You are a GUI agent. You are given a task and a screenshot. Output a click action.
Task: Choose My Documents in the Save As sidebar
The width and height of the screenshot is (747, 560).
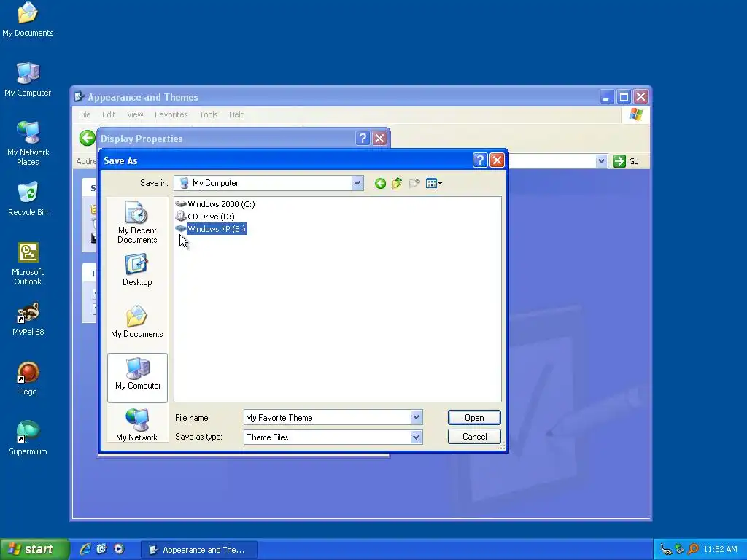coord(137,322)
